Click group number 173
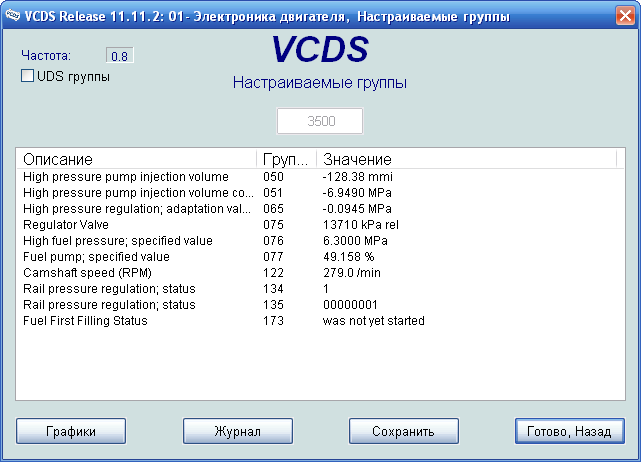This screenshot has height=462, width=641. (273, 321)
